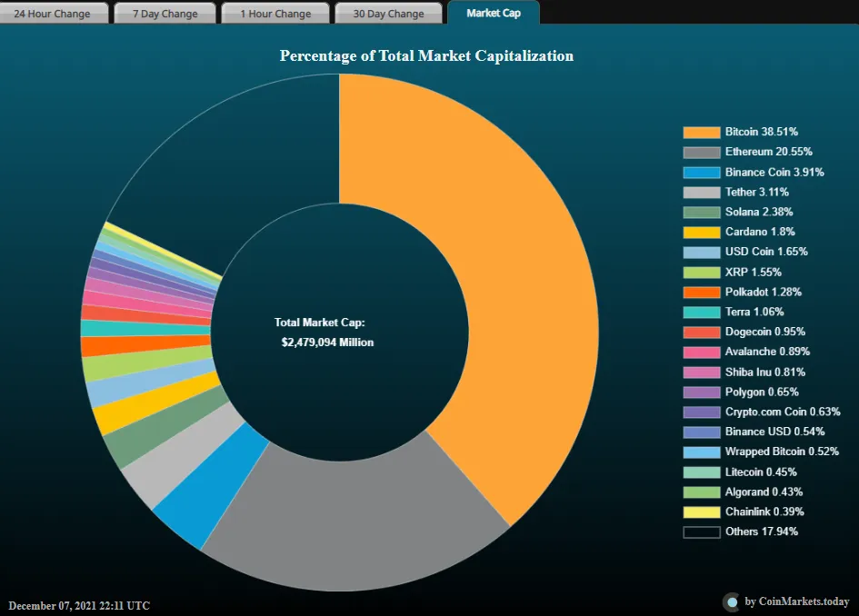Click the Binance USD 0.54% legend label
This screenshot has height=616, width=859.
[x=774, y=432]
